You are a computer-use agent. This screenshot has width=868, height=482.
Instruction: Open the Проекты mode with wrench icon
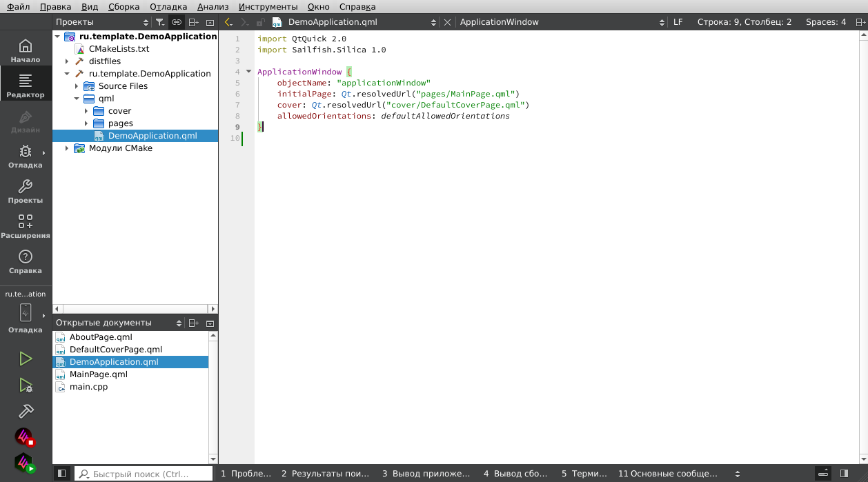(x=26, y=191)
